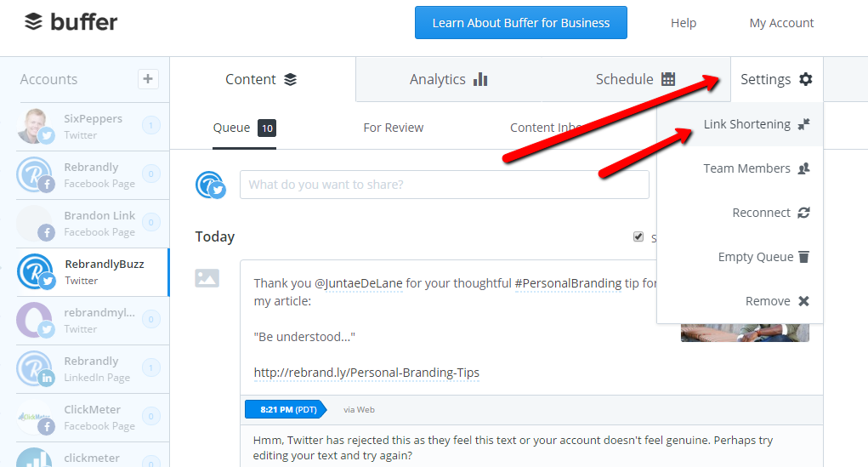Open My Account menu
Image resolution: width=868 pixels, height=467 pixels.
pos(781,23)
